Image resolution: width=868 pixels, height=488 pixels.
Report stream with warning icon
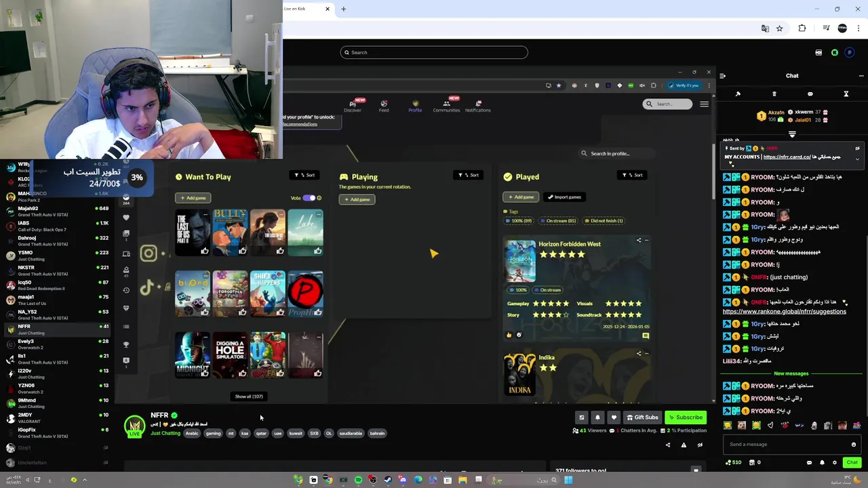tap(684, 445)
